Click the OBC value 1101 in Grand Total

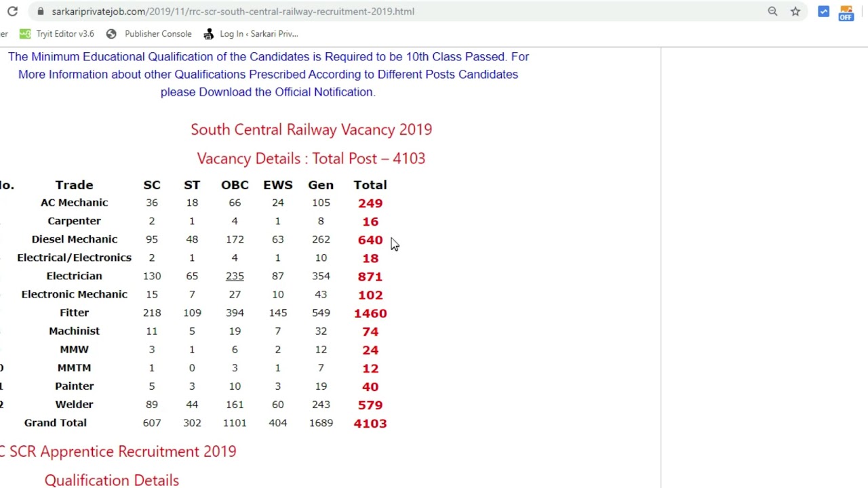tap(235, 422)
